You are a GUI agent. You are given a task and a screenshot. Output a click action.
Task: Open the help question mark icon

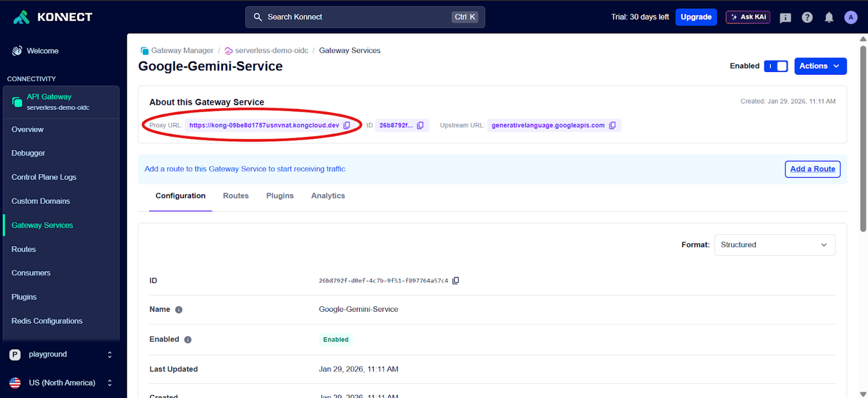click(x=807, y=17)
